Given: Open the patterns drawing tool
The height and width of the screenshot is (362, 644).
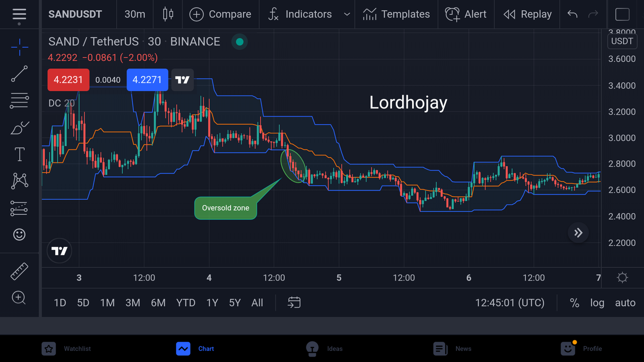Looking at the screenshot, I should (19, 181).
